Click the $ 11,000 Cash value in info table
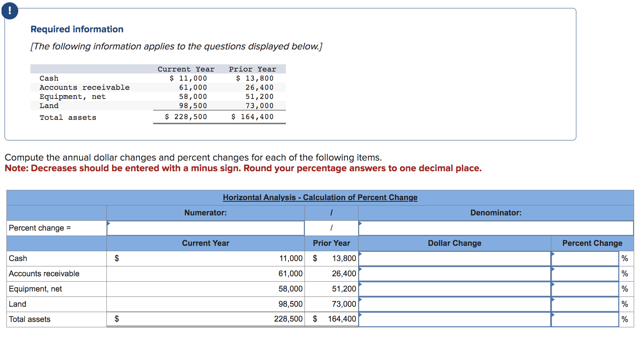Screen dimensions: 644x341 (x=188, y=78)
